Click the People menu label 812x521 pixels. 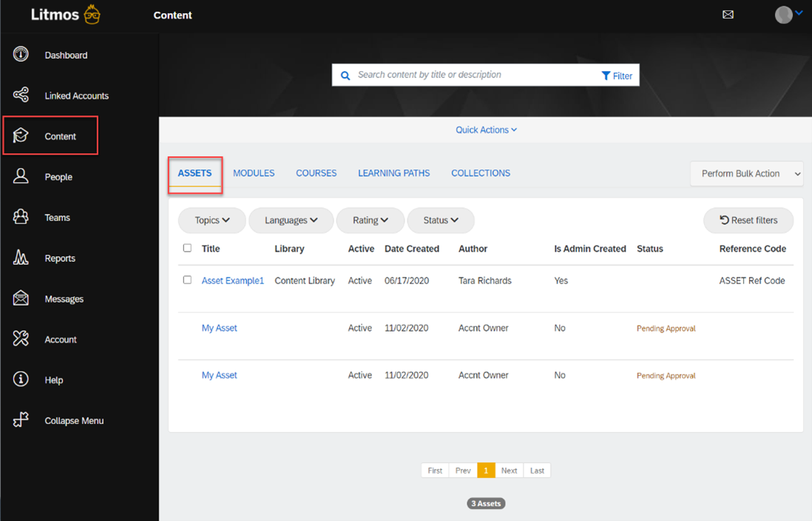58,178
